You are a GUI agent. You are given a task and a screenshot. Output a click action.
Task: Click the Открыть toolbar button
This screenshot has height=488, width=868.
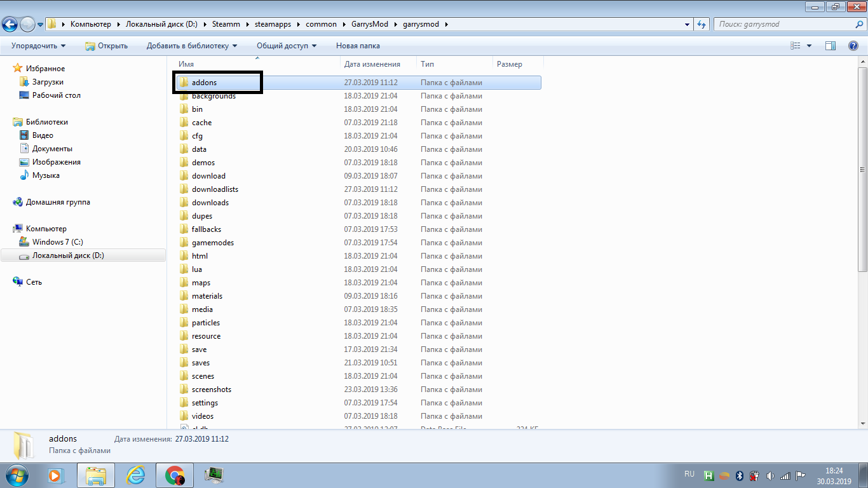pyautogui.click(x=107, y=46)
